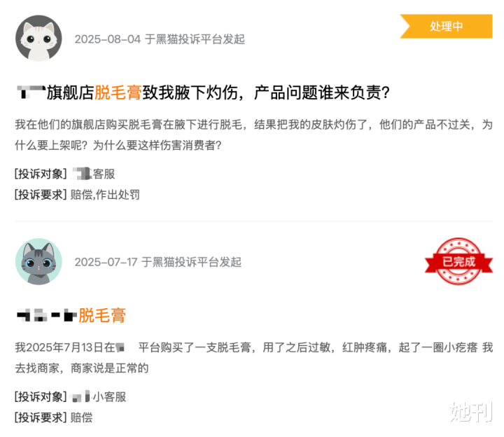Click orange 脱毛膏 keyword in first title
Image resolution: width=504 pixels, height=437 pixels.
118,92
